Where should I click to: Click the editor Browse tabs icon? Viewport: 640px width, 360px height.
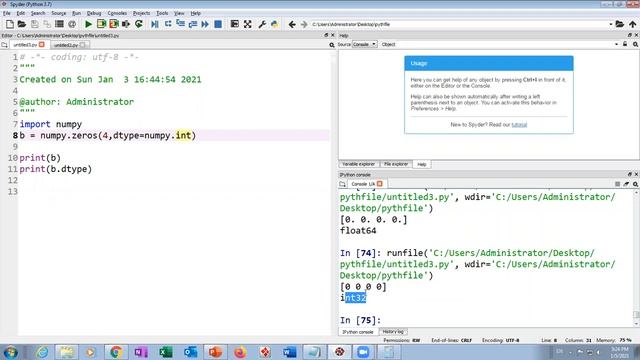pos(4,45)
